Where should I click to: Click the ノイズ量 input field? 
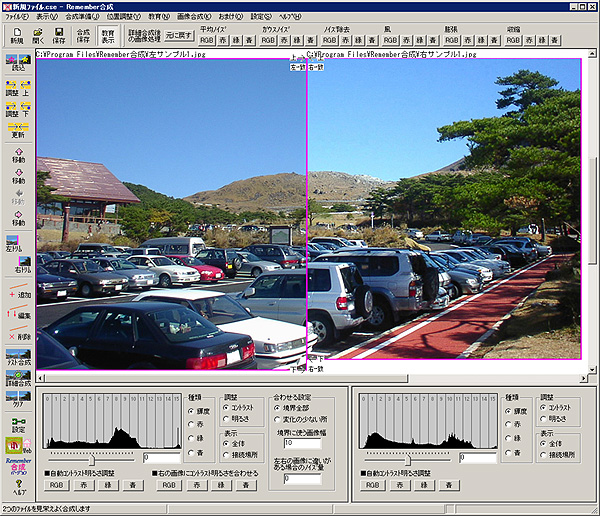(x=302, y=478)
